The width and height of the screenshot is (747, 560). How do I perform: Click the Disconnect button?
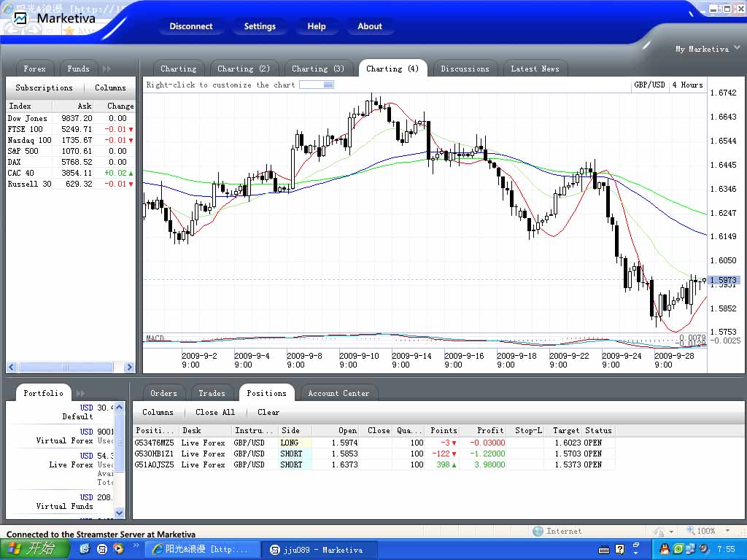click(191, 26)
